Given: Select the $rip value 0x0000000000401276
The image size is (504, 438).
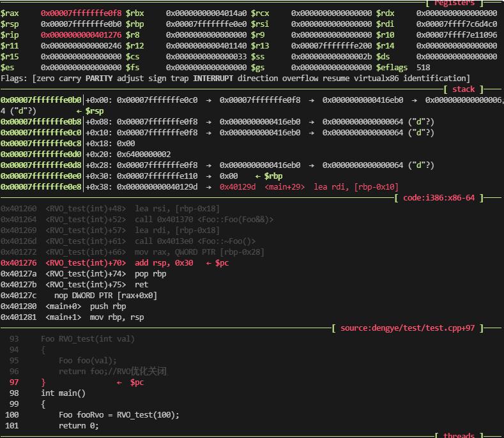Looking at the screenshot, I should (x=81, y=34).
